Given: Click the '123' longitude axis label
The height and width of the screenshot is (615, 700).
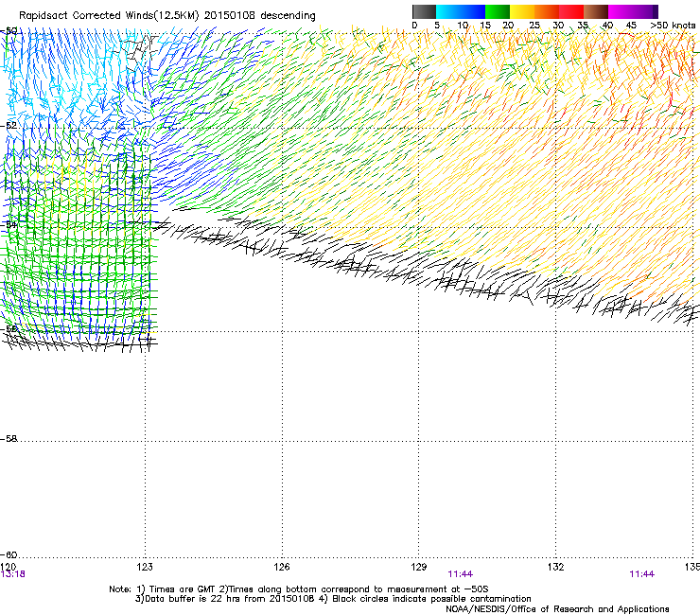Looking at the screenshot, I should click(145, 567).
